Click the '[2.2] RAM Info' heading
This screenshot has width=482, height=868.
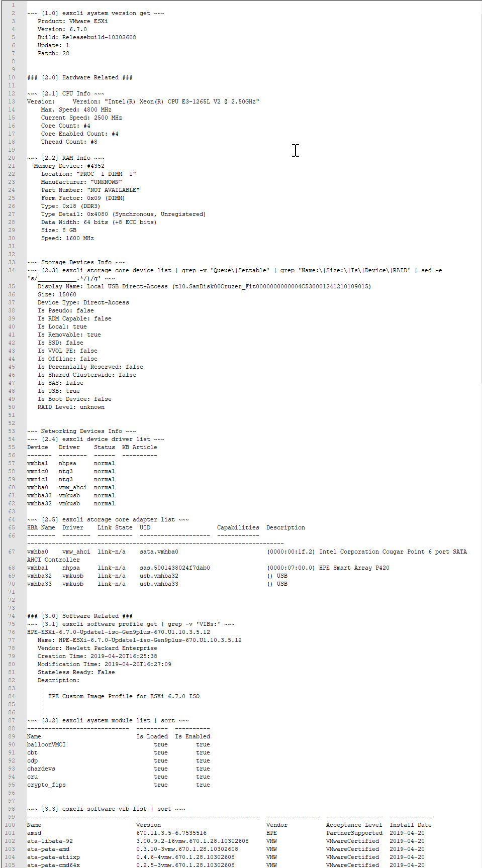(x=66, y=158)
